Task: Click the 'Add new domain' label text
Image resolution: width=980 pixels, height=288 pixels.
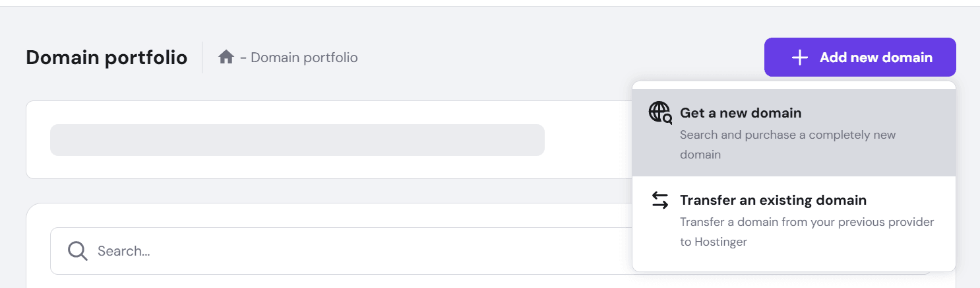Action: 876,57
